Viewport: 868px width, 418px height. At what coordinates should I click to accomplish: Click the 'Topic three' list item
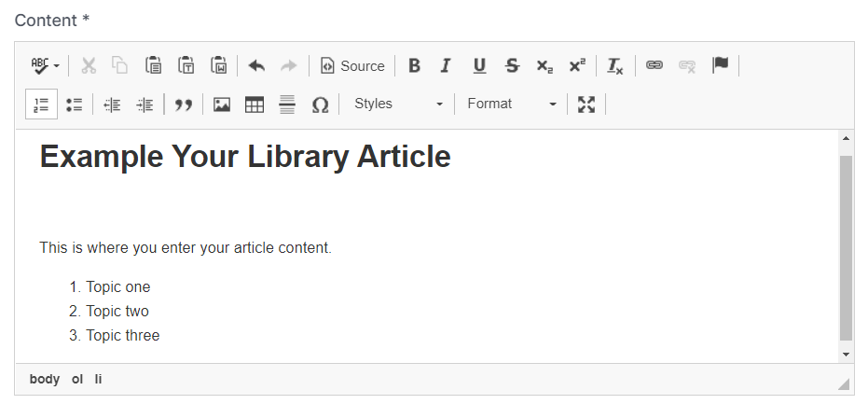click(x=123, y=336)
